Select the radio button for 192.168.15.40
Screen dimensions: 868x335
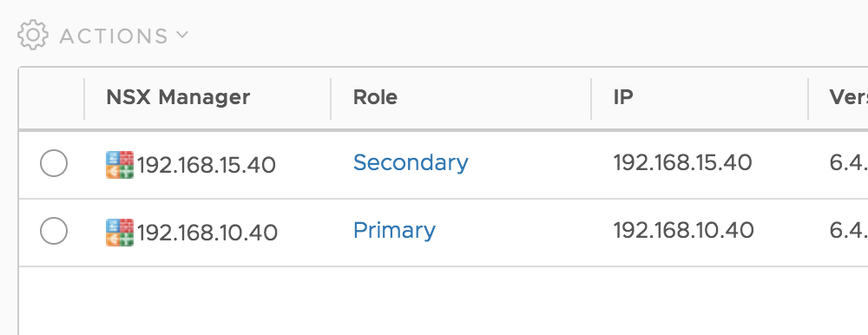[x=54, y=163]
